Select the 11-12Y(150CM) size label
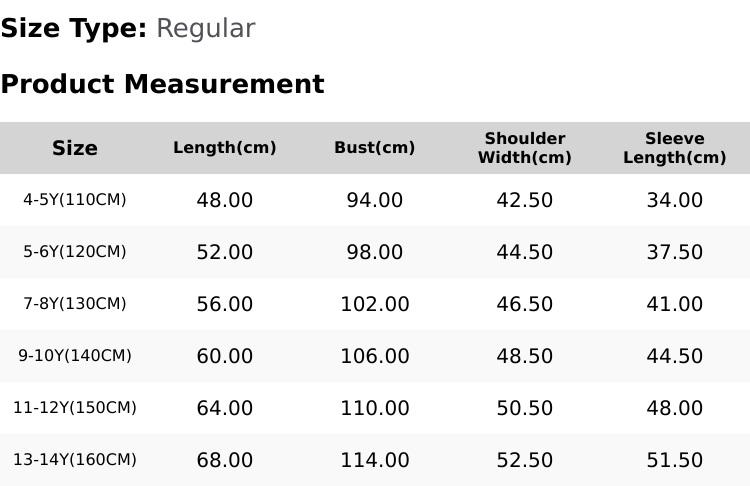The width and height of the screenshot is (750, 486). pyautogui.click(x=75, y=408)
